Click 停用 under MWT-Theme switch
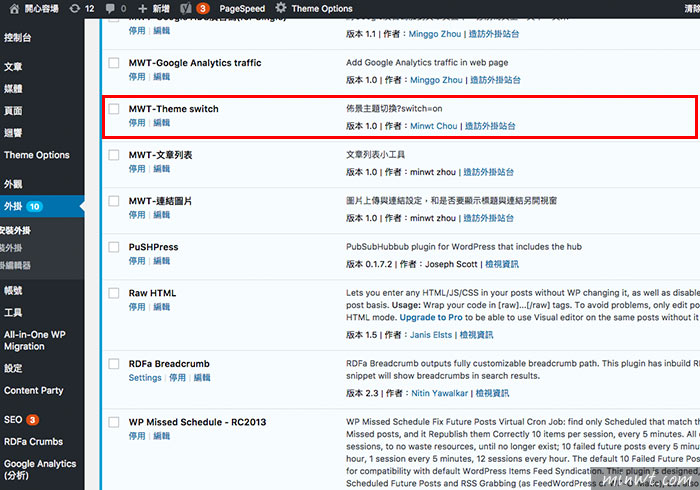This screenshot has height=490, width=700. (137, 123)
